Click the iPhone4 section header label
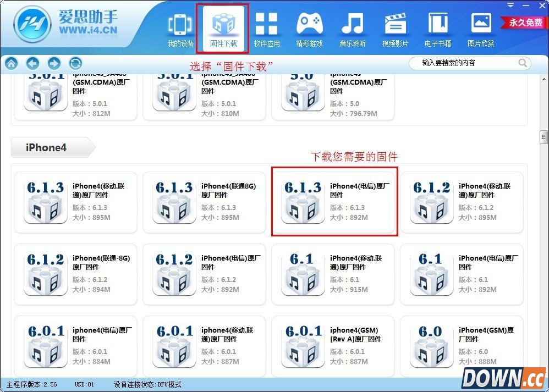 coord(46,147)
